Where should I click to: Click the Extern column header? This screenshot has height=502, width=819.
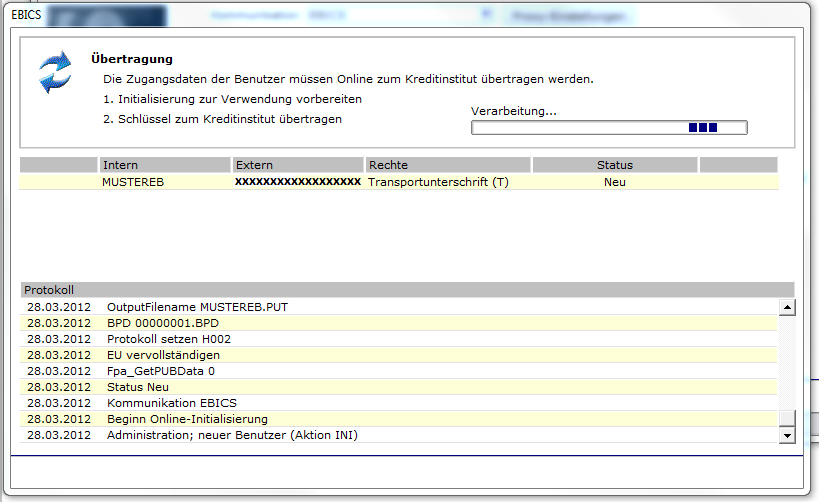tap(298, 165)
